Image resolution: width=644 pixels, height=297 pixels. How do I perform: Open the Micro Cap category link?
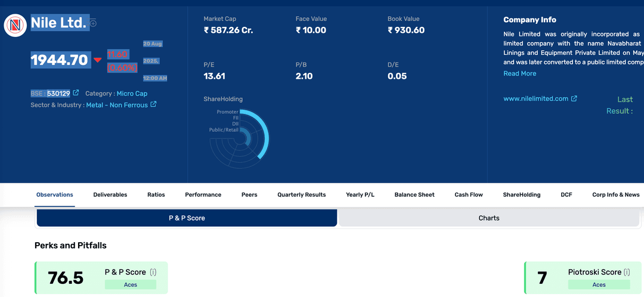[x=132, y=94]
